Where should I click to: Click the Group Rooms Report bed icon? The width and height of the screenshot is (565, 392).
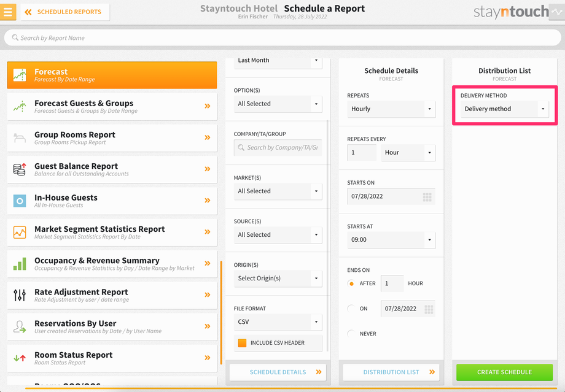tap(20, 137)
